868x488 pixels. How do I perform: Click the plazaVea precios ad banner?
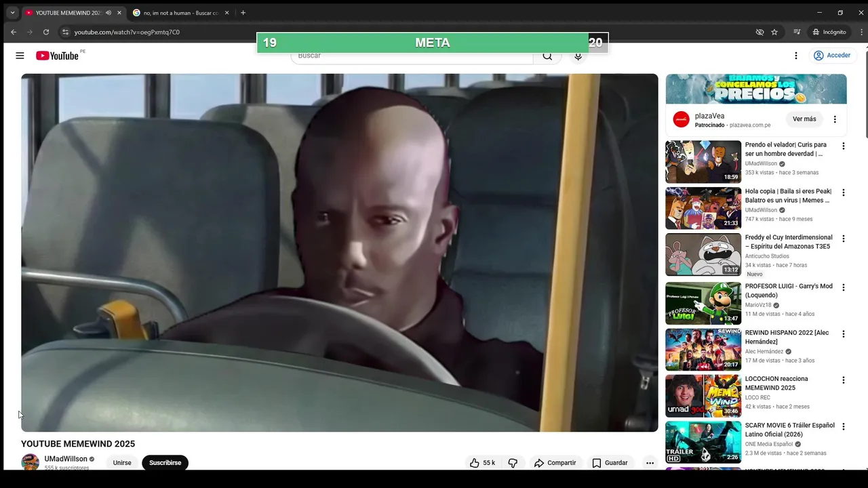click(756, 89)
